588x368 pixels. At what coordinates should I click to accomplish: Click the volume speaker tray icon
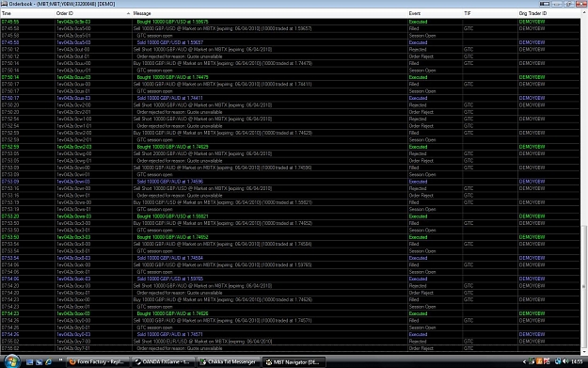[x=565, y=361]
